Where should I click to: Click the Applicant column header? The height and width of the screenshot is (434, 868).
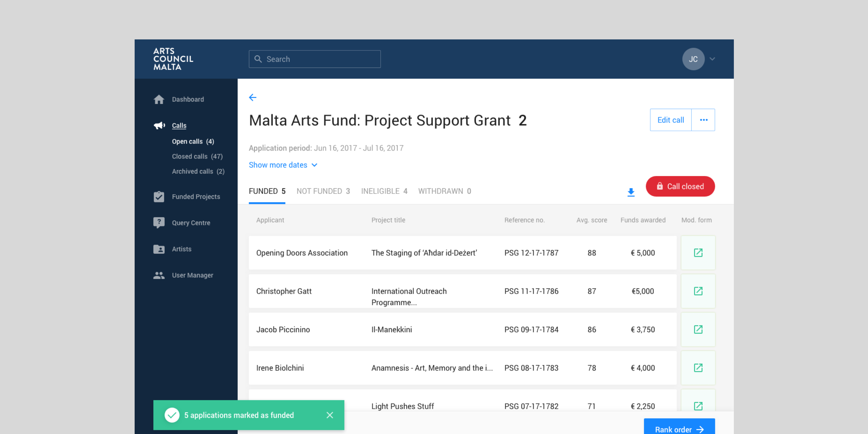[270, 220]
